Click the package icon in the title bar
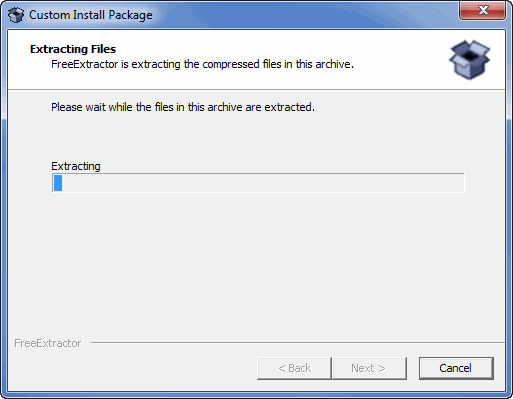This screenshot has width=513, height=399. (x=16, y=15)
